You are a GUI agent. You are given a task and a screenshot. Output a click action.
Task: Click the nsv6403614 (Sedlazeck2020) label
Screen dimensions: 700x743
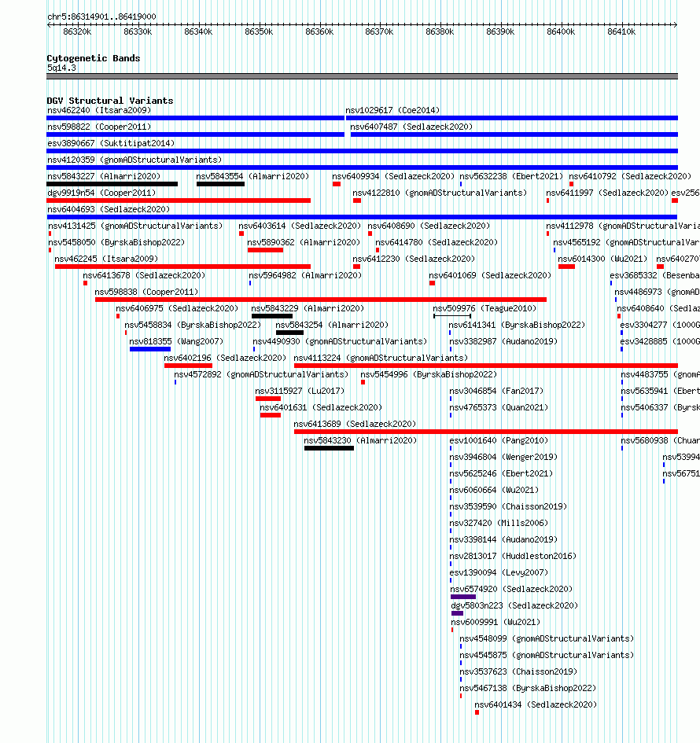(300, 226)
